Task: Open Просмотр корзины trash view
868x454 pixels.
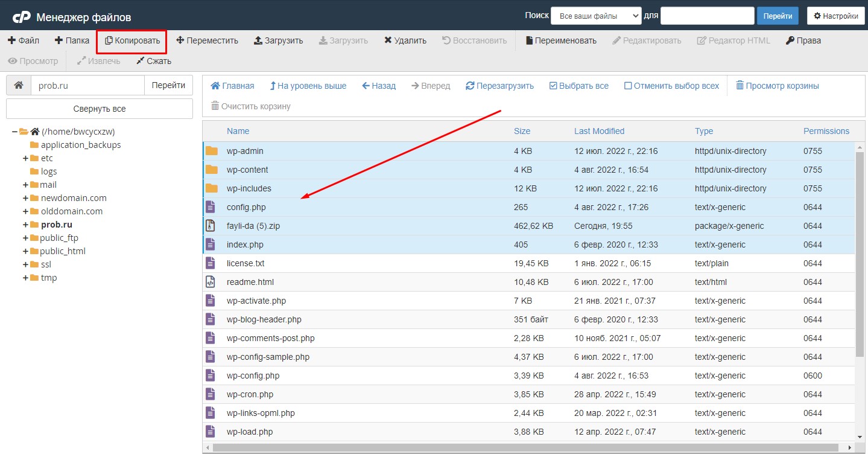Action: click(778, 86)
